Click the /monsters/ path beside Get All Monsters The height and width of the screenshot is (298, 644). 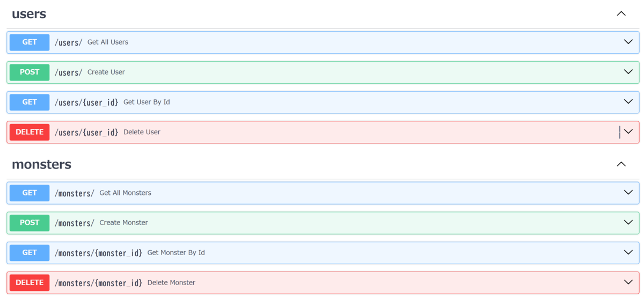point(75,193)
